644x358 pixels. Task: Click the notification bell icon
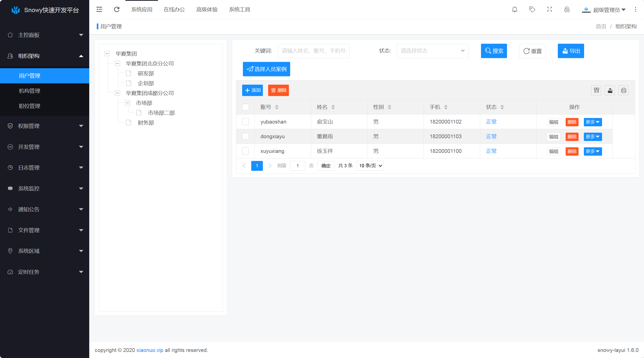coord(515,10)
